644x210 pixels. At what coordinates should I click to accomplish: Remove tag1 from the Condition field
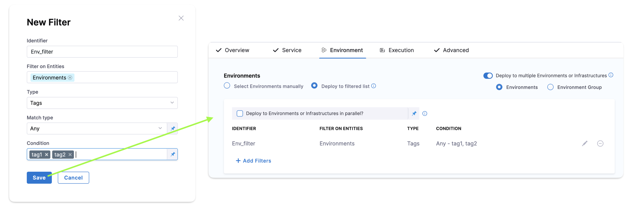[46, 155]
